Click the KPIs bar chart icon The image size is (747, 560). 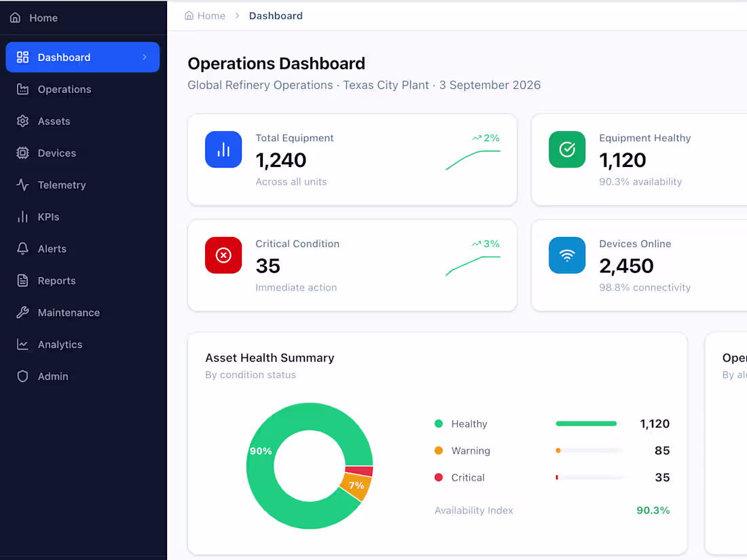(x=22, y=217)
